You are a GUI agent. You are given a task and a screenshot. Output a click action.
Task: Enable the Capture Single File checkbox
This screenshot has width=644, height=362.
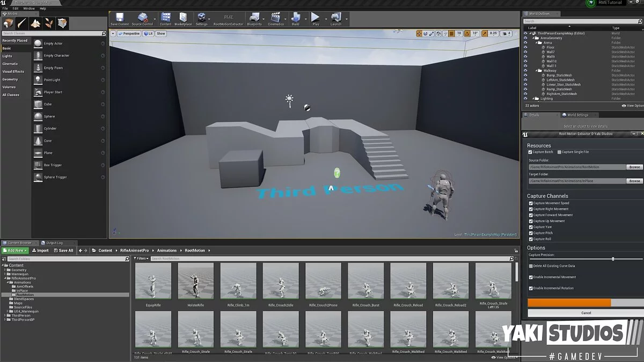559,152
